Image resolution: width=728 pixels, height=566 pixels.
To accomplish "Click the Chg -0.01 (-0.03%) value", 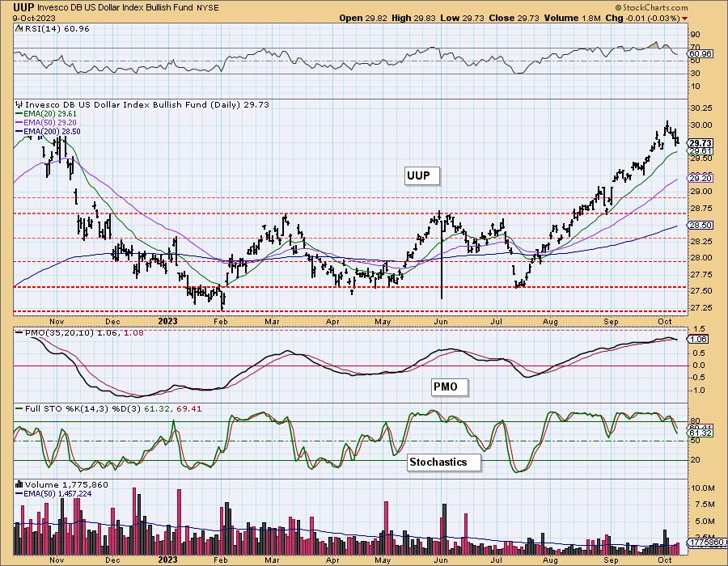I will coord(642,18).
